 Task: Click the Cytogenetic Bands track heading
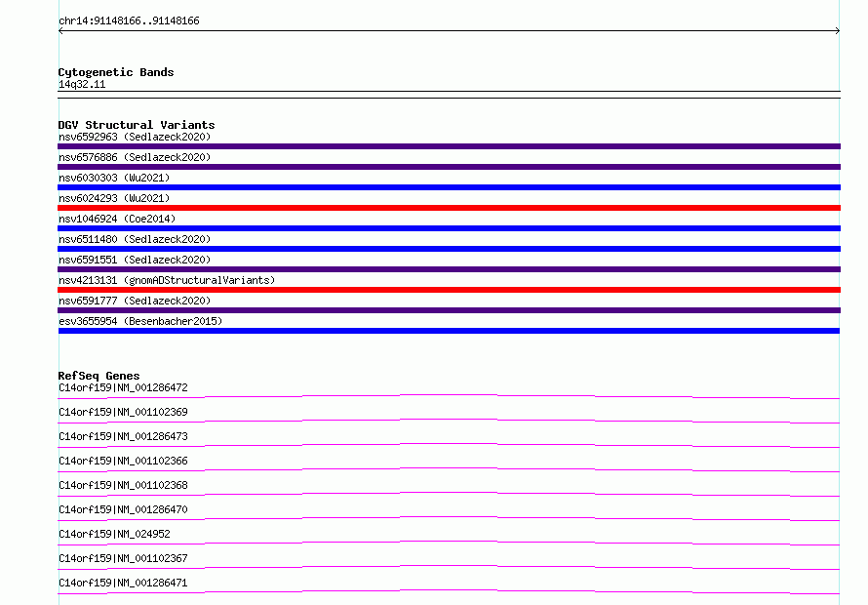click(x=116, y=72)
